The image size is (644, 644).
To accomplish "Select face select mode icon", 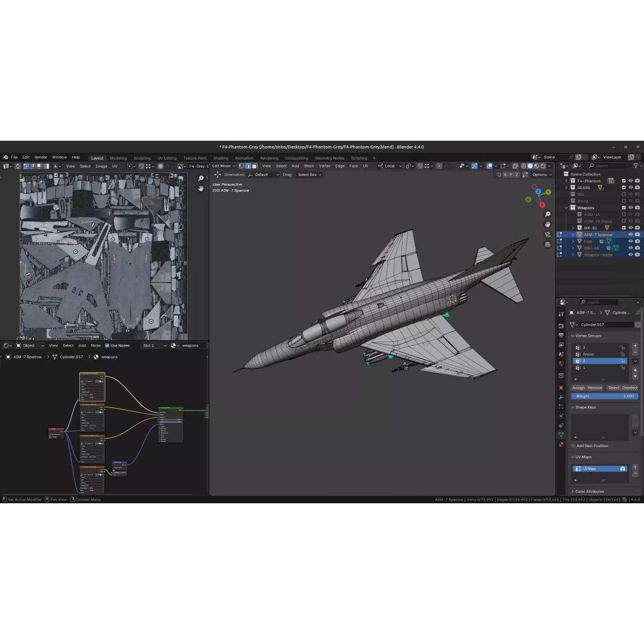I will coord(255,166).
